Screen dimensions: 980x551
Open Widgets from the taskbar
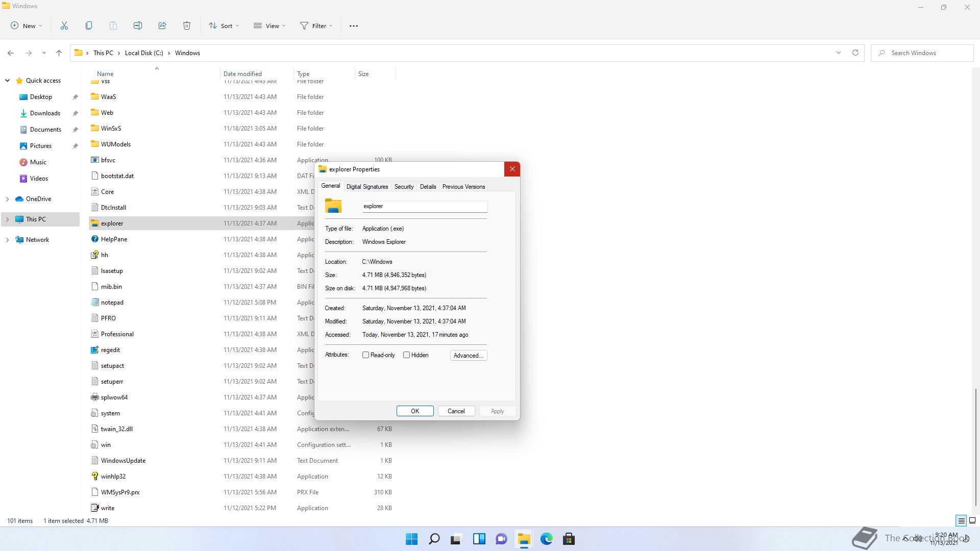point(479,539)
